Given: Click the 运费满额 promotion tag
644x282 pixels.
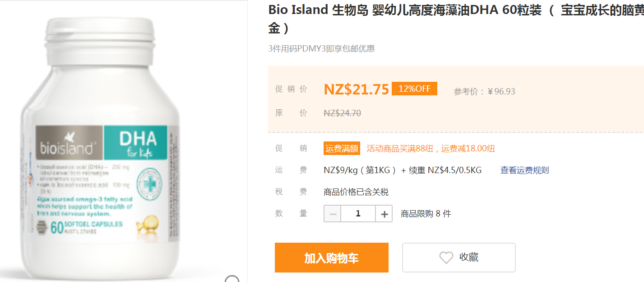Looking at the screenshot, I should point(342,148).
